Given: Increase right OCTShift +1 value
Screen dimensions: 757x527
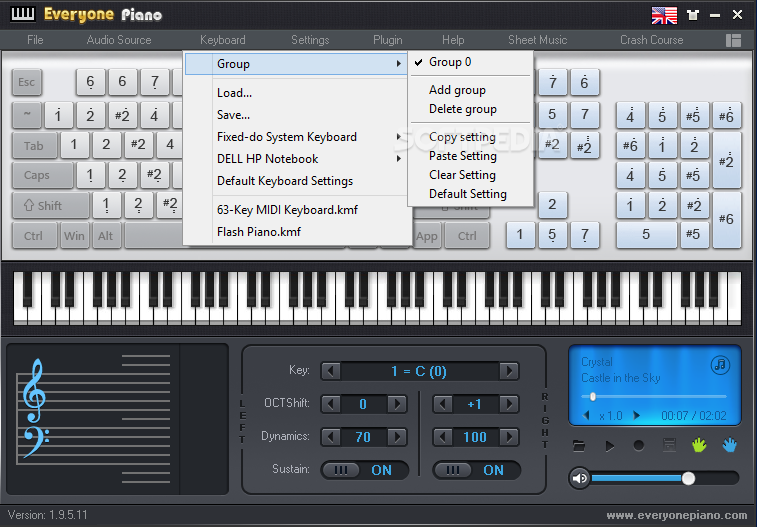Looking at the screenshot, I should [509, 404].
